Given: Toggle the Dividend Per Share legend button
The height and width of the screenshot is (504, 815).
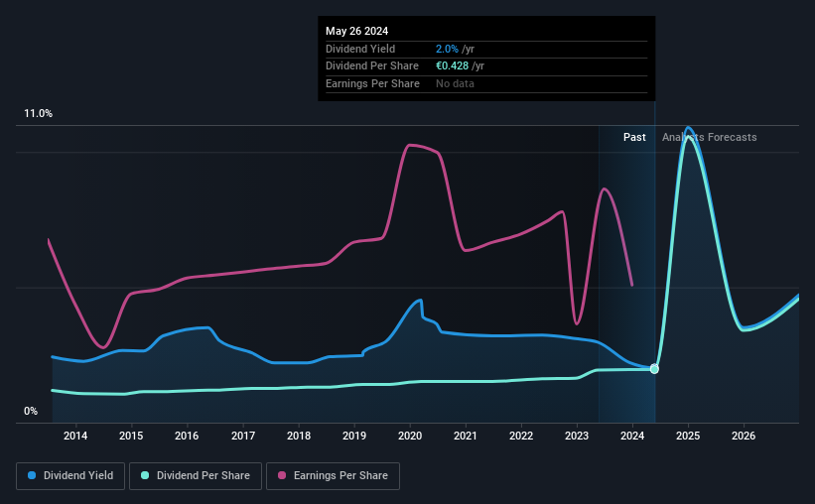Looking at the screenshot, I should [x=196, y=476].
